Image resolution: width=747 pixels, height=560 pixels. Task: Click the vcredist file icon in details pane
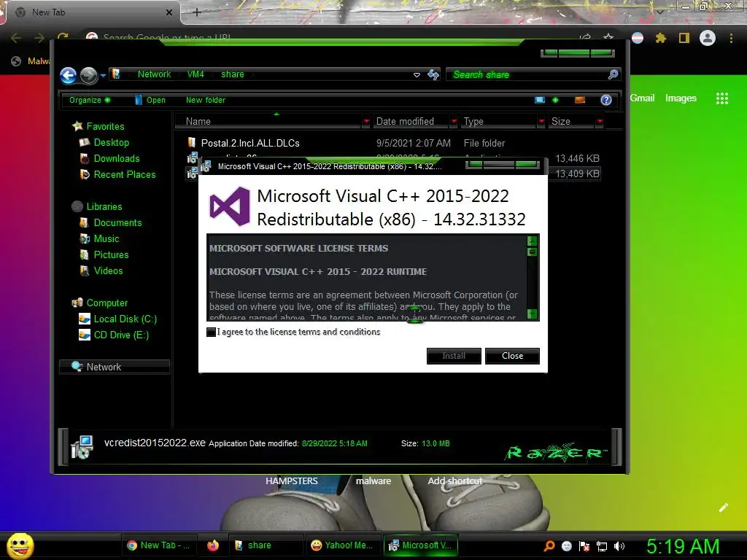[82, 447]
